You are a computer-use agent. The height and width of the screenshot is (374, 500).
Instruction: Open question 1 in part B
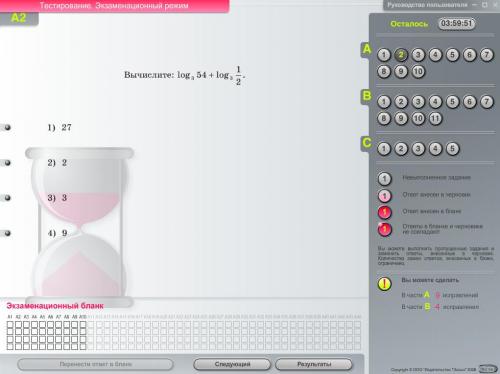pyautogui.click(x=384, y=102)
